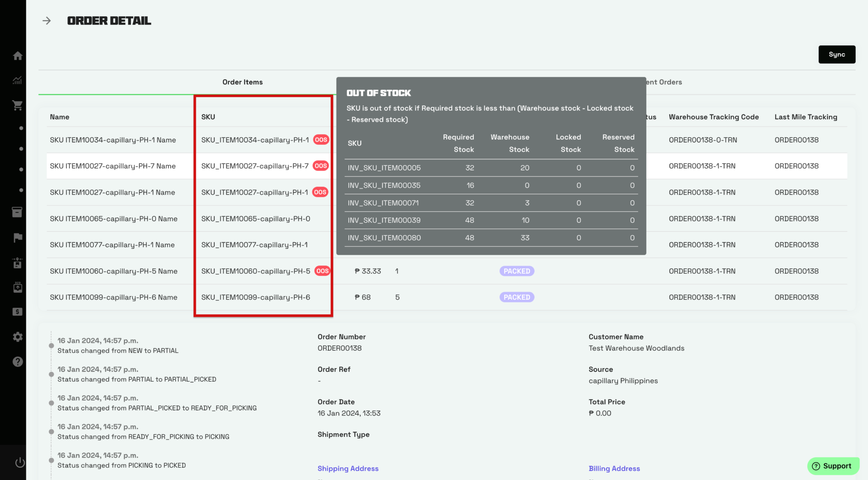Click the Shipping Address link

(x=348, y=469)
